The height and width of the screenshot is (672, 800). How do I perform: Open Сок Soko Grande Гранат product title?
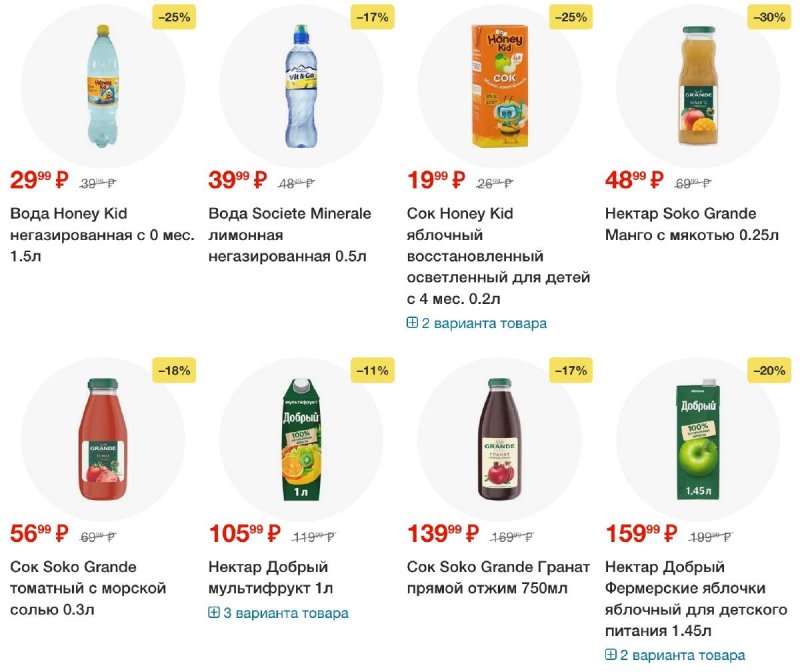[498, 578]
